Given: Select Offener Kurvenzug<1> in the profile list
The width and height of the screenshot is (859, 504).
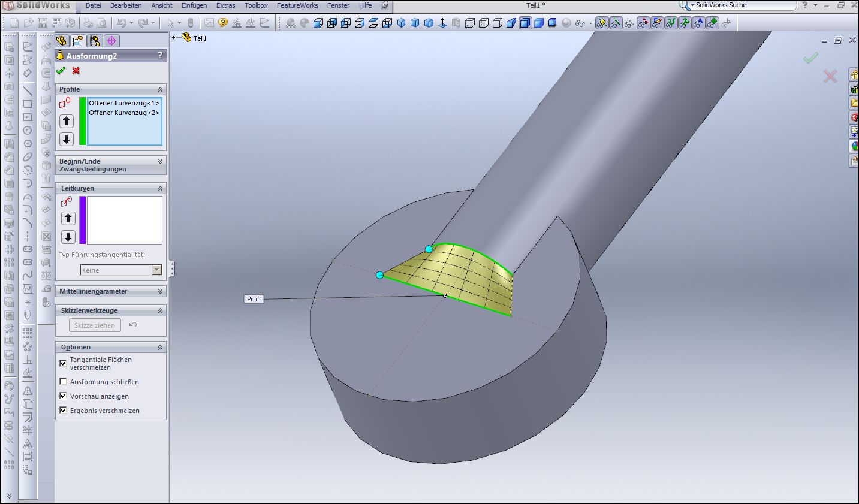Looking at the screenshot, I should coord(124,103).
